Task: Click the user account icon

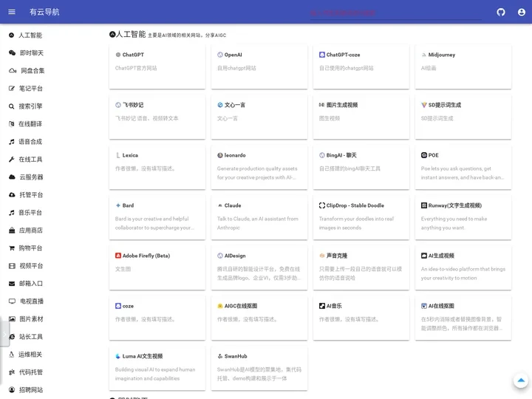Action: 522,13
